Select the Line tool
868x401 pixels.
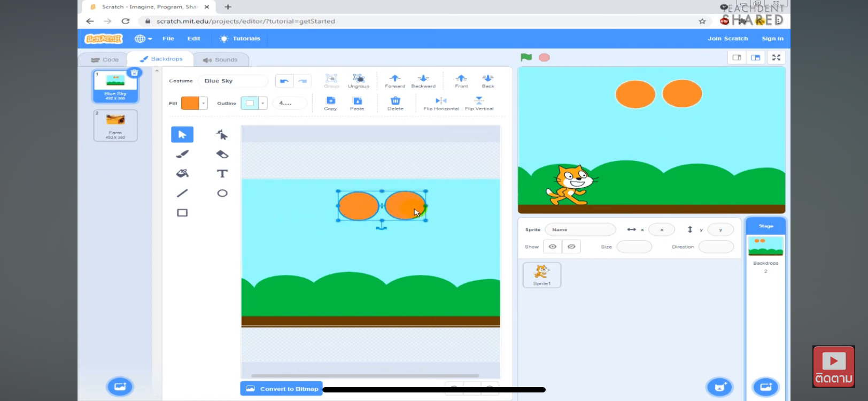pyautogui.click(x=182, y=193)
